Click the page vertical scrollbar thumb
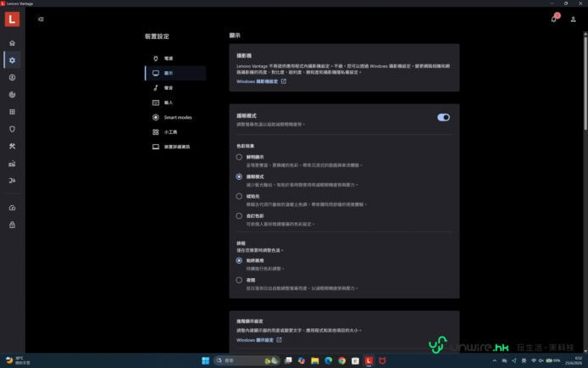The height and width of the screenshot is (368, 588). 585,82
